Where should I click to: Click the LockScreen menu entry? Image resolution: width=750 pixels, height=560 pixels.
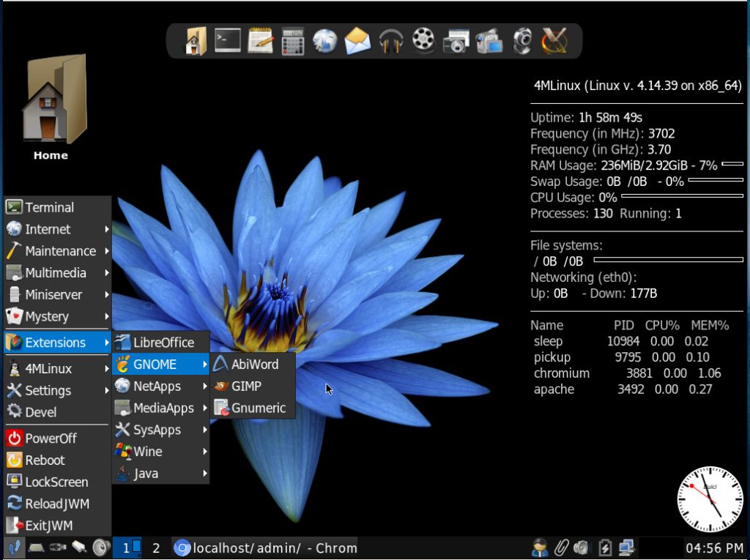click(56, 482)
